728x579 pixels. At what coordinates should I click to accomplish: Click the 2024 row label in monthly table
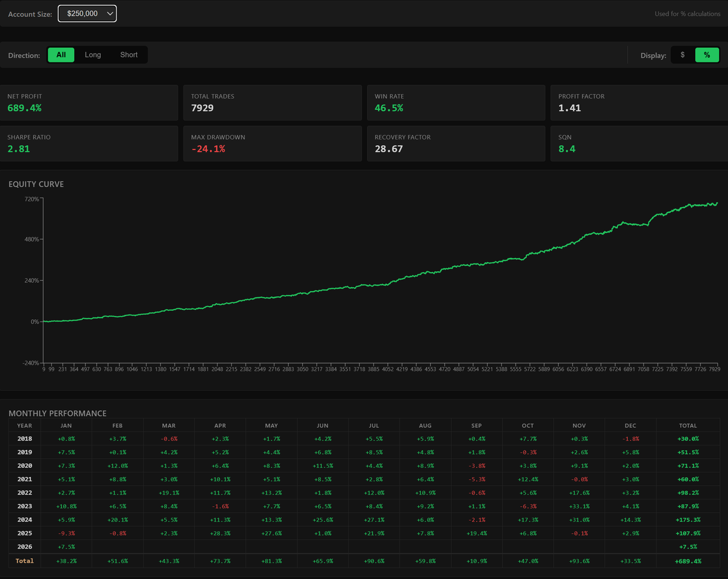(25, 520)
